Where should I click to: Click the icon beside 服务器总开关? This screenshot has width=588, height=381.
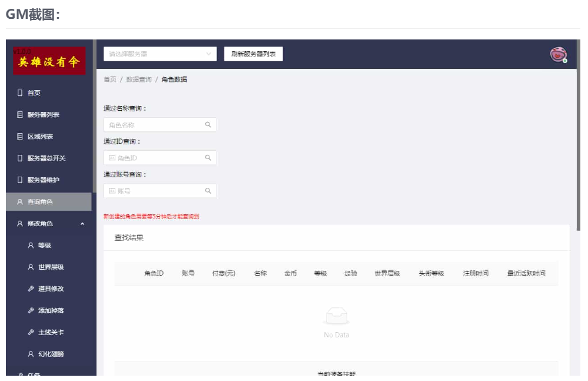tap(20, 158)
